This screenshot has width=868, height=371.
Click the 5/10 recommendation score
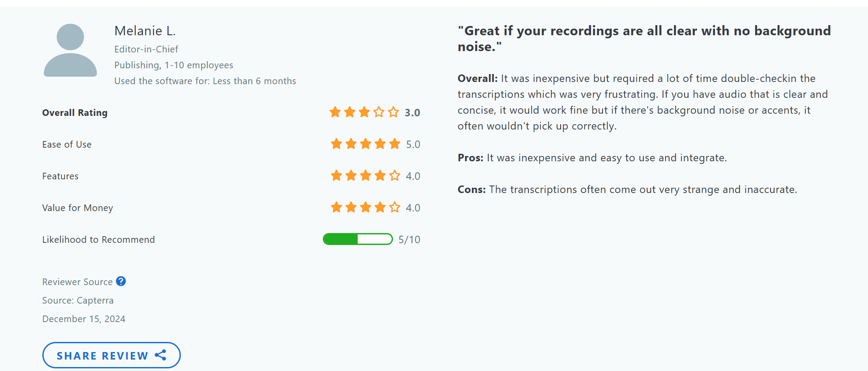[x=409, y=240]
